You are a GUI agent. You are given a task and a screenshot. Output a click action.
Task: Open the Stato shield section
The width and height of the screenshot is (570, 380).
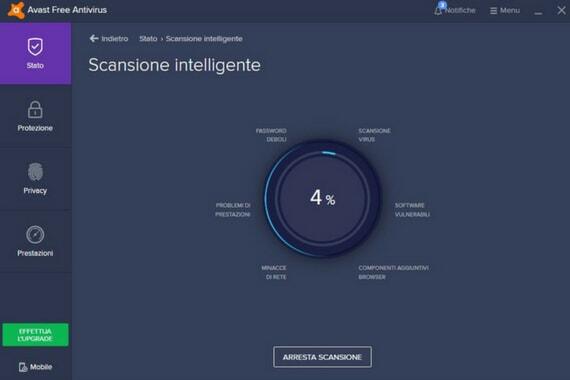(x=35, y=53)
